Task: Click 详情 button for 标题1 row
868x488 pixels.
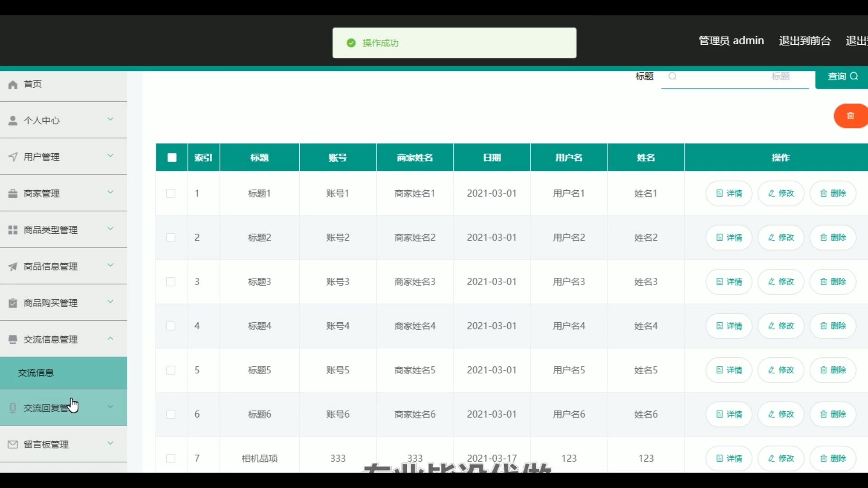Action: tap(729, 193)
